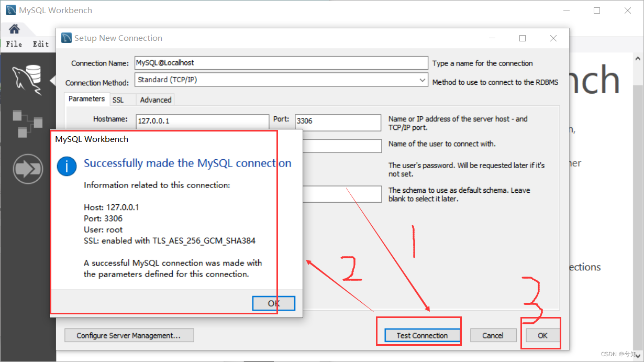Viewport: 644px width, 362px height.
Task: Click the SSL enabled TLS_AES_256_GCM_SHA384 text
Action: (x=170, y=241)
